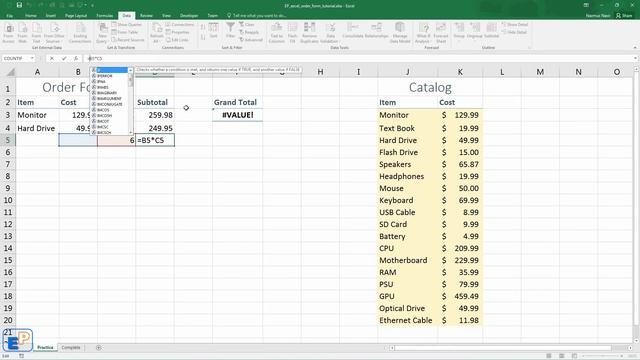Open the Complete sheet tab
This screenshot has height=360, width=640.
click(71, 348)
